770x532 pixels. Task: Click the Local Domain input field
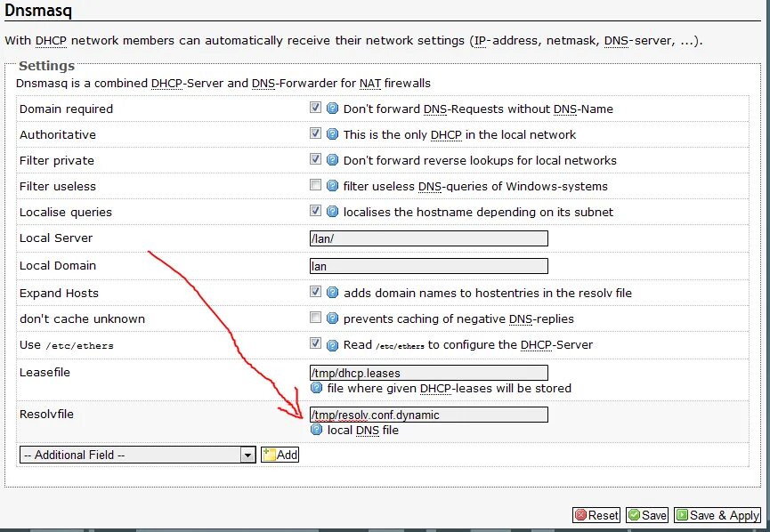[x=429, y=266]
